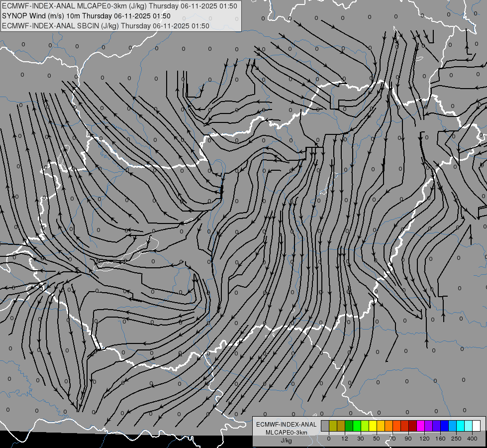Click the gray swatch in the legend

325,426
